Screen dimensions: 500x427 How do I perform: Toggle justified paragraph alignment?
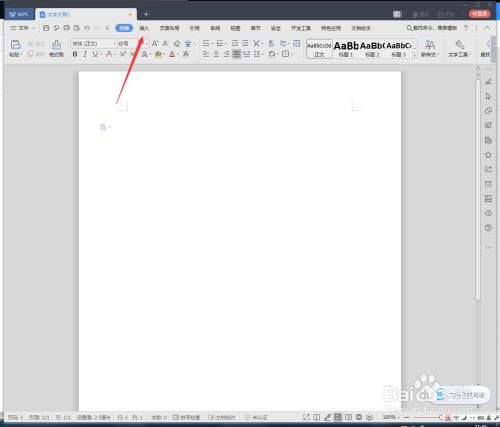236,54
